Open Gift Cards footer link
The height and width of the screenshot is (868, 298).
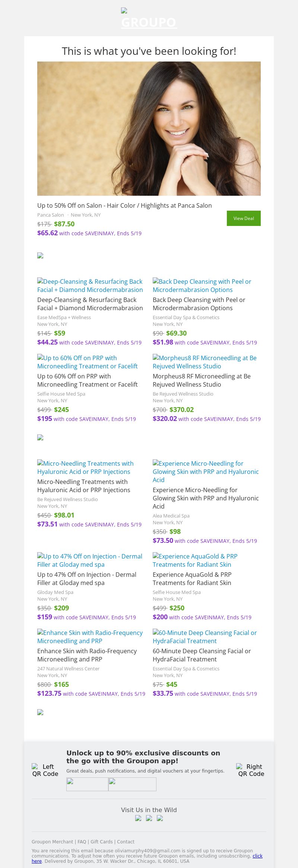pyautogui.click(x=101, y=842)
